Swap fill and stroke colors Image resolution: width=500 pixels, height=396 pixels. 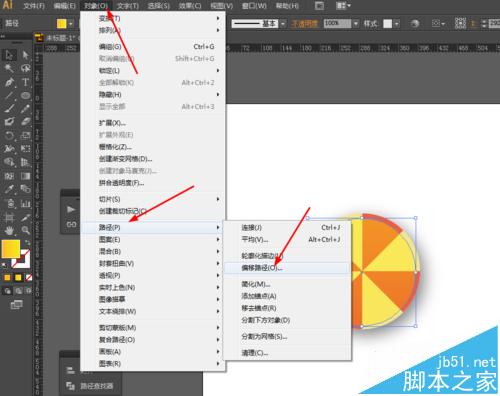pyautogui.click(x=28, y=242)
